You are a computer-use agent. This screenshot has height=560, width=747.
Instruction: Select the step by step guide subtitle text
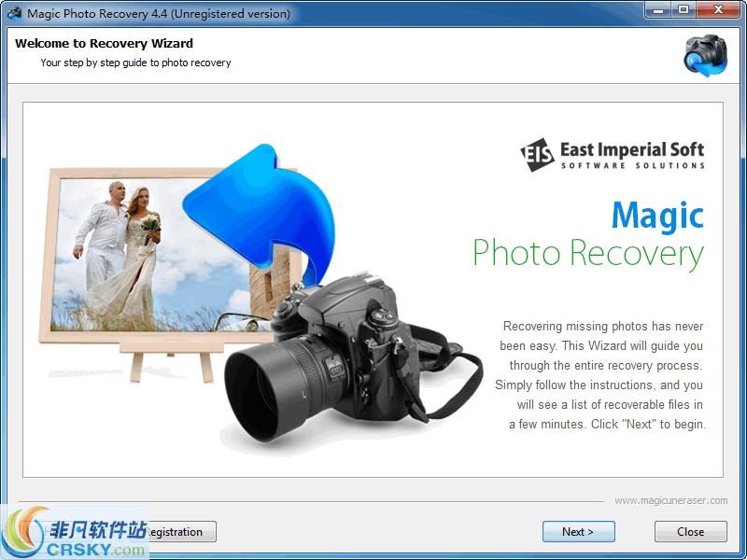click(134, 63)
